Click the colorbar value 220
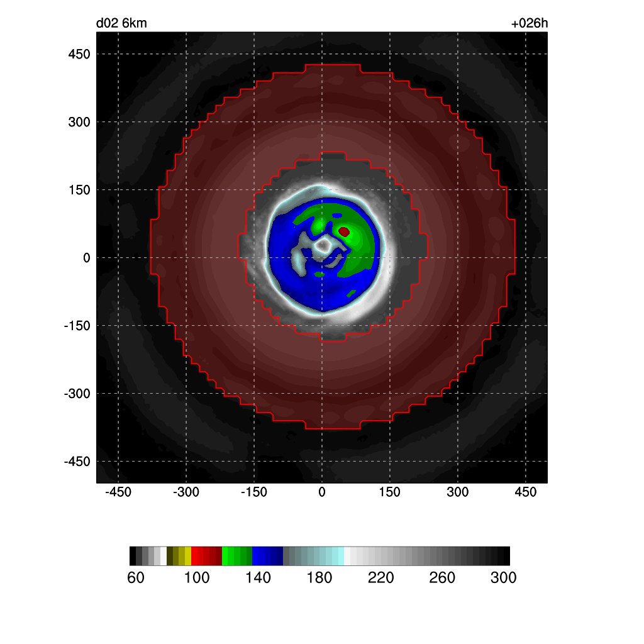The width and height of the screenshot is (644, 644). pos(380,578)
